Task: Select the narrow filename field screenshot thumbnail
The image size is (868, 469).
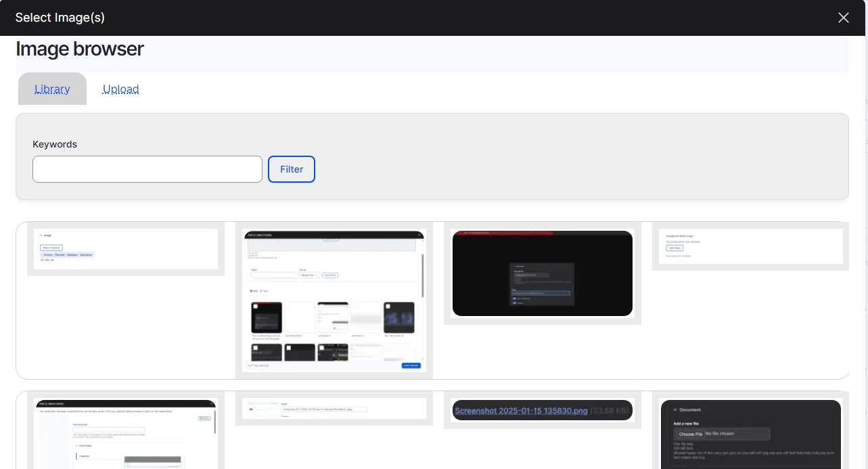Action: tap(334, 409)
